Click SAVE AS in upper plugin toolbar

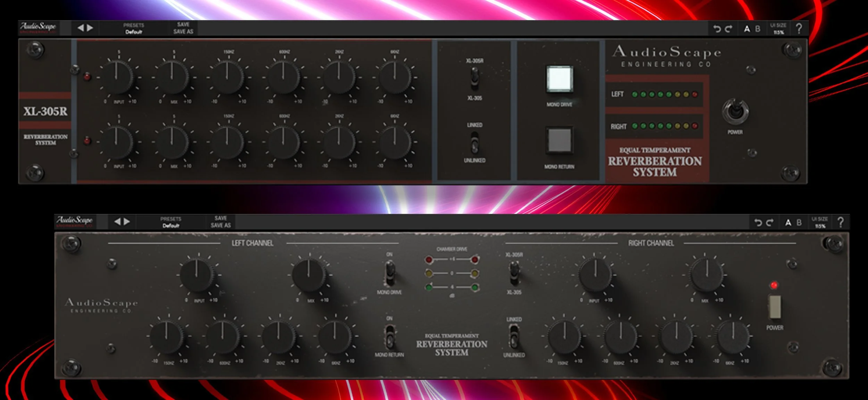coord(183,32)
